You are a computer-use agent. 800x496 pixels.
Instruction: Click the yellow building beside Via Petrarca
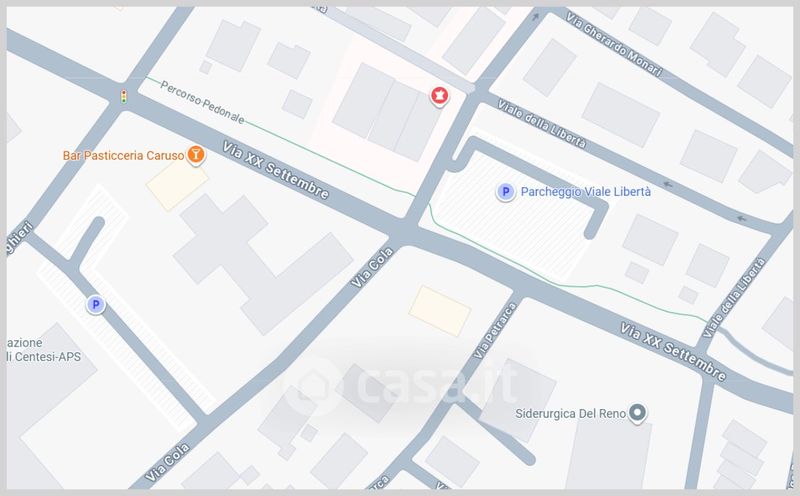439,311
